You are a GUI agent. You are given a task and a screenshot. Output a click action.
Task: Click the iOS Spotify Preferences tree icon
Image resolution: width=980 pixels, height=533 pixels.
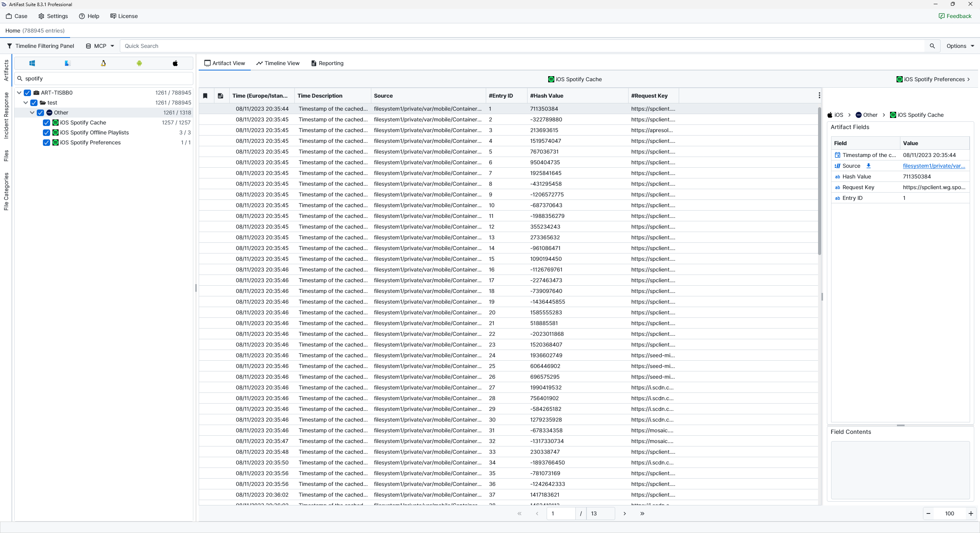[x=56, y=142]
